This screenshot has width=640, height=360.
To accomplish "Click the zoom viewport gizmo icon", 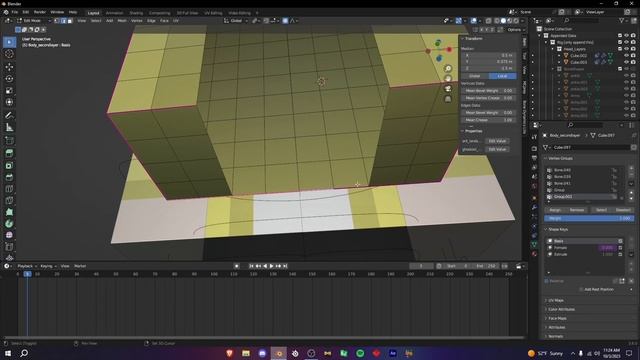I will 448,69.
